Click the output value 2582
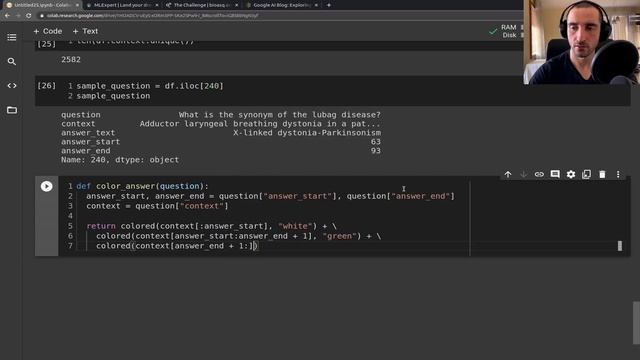The width and height of the screenshot is (640, 360). coord(71,60)
